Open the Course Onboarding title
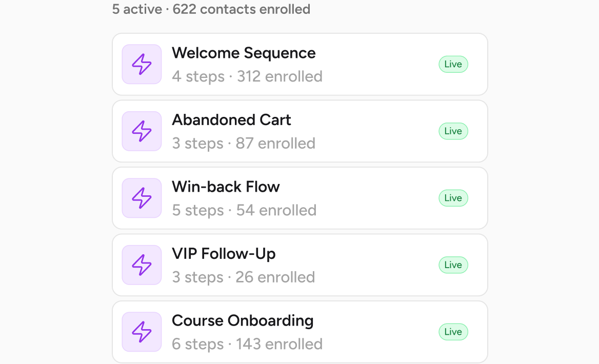 coord(243,320)
